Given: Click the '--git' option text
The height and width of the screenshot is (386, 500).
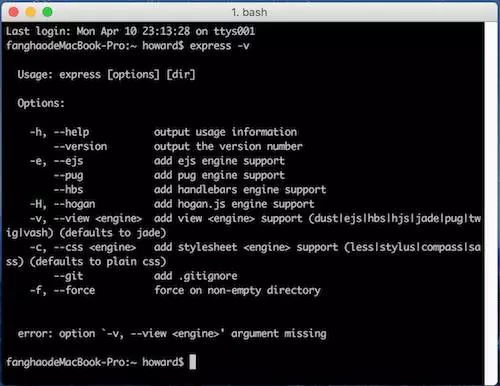Looking at the screenshot, I should click(x=68, y=276).
